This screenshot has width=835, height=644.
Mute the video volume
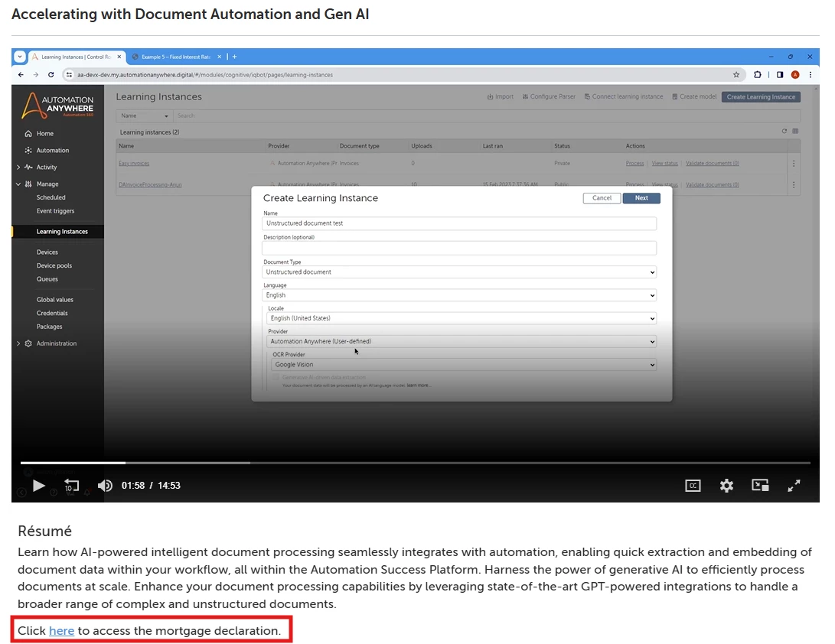(x=105, y=486)
